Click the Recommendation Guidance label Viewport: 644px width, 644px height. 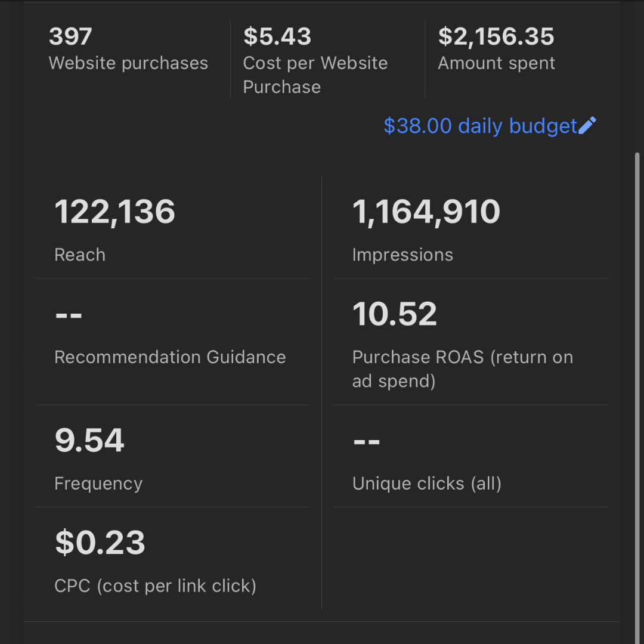click(x=170, y=357)
